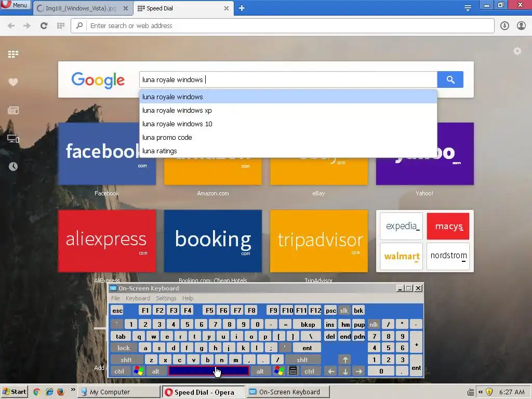
Task: Open a new tab with the plus button
Action: (242, 8)
